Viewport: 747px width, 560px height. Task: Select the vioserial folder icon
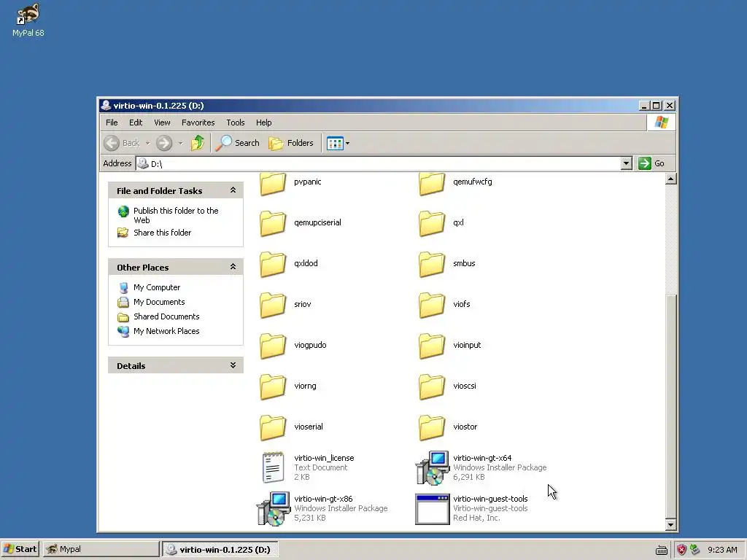click(273, 428)
